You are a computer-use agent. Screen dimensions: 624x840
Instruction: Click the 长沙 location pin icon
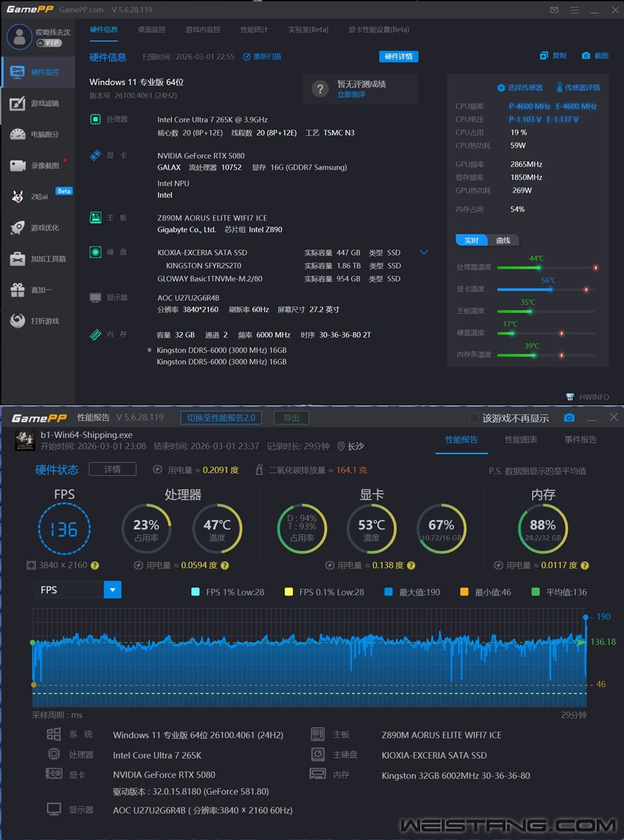[x=341, y=447]
